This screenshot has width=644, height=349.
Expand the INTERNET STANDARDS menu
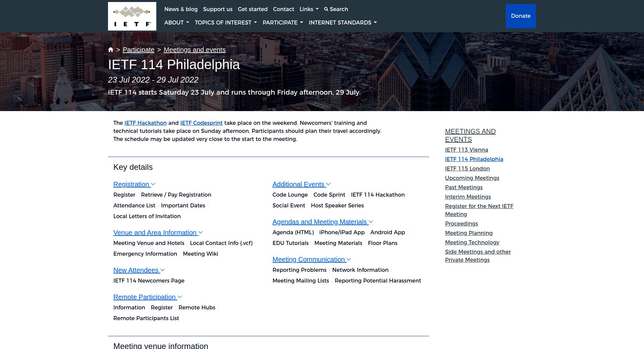point(343,22)
